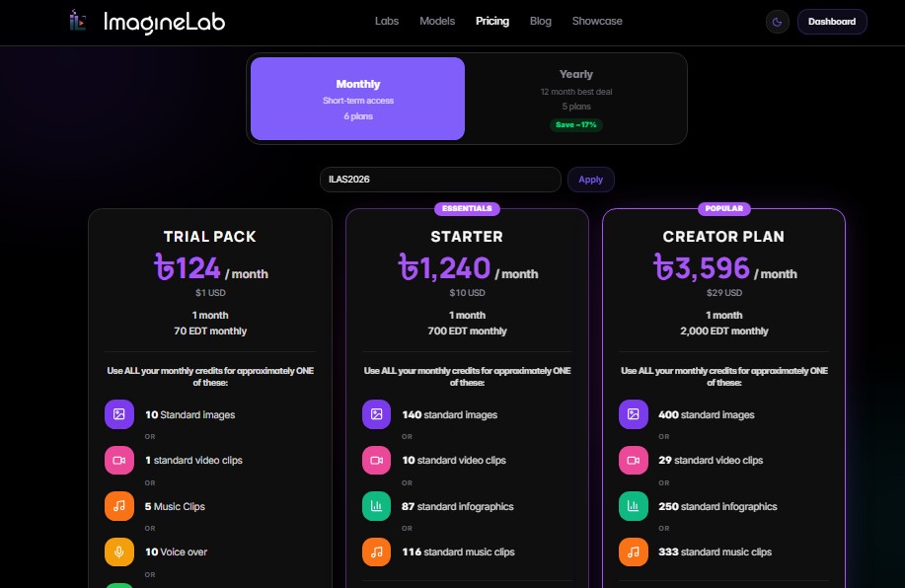
Task: Click the ৳1,240 price
Action: (x=444, y=267)
